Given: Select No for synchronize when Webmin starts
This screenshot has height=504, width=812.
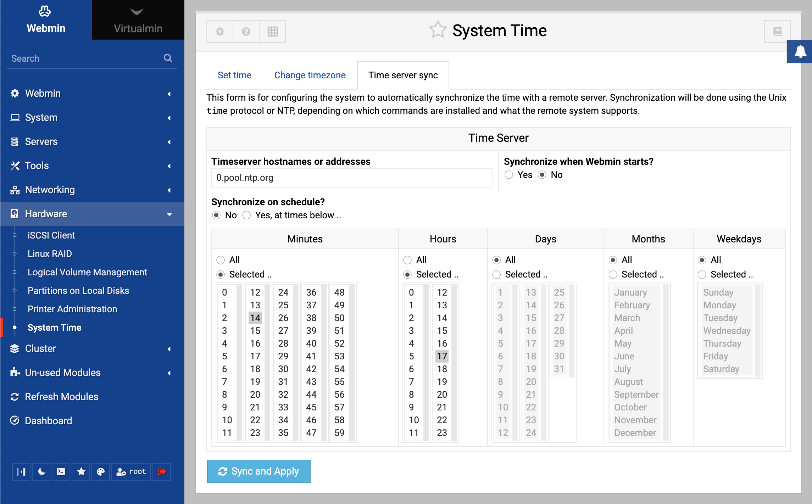Looking at the screenshot, I should [x=542, y=175].
